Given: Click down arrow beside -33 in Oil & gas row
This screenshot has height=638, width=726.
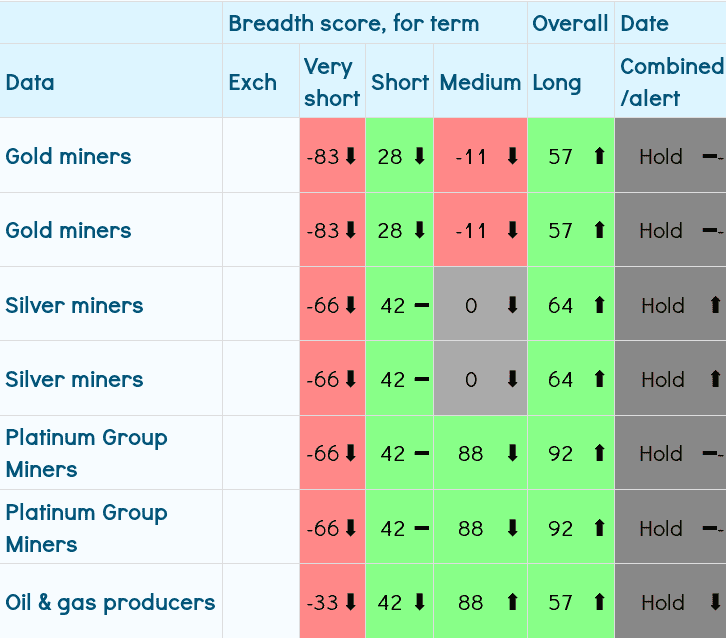Looking at the screenshot, I should [x=350, y=602].
